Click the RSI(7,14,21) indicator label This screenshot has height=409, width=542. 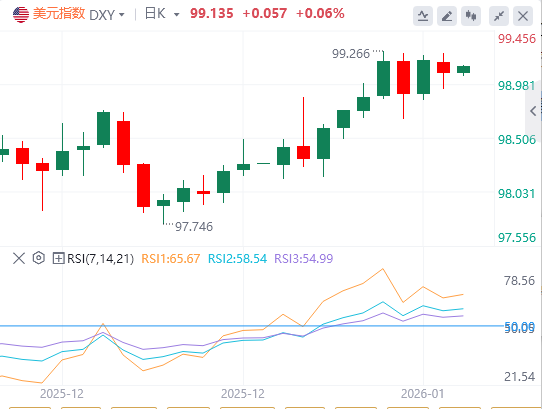point(100,259)
